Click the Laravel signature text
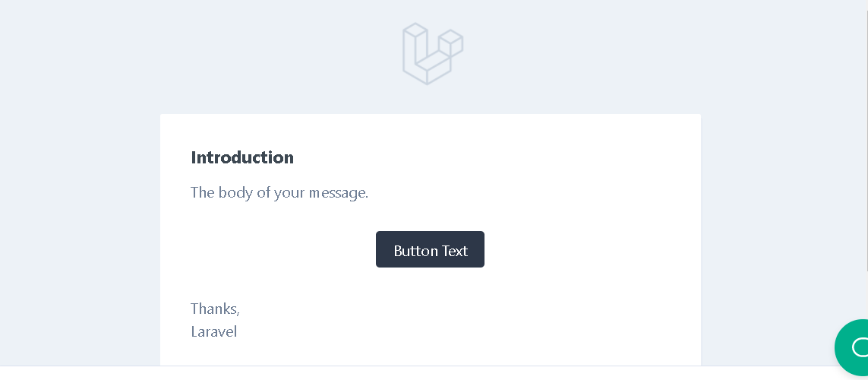 pyautogui.click(x=213, y=331)
